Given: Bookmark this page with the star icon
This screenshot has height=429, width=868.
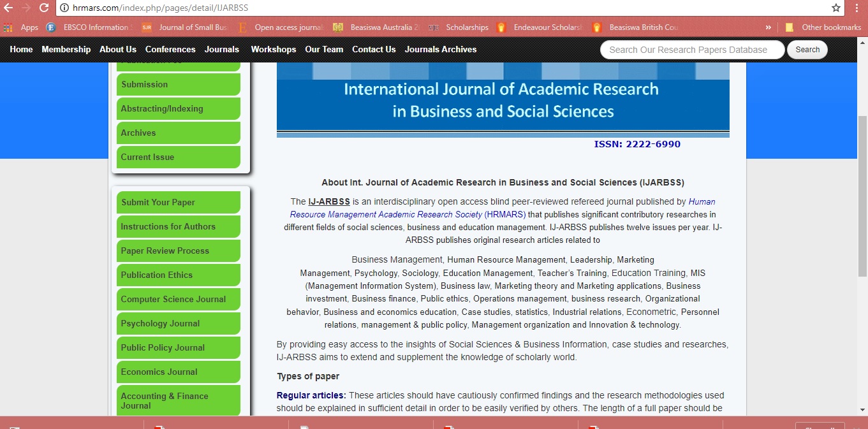Looking at the screenshot, I should (836, 8).
